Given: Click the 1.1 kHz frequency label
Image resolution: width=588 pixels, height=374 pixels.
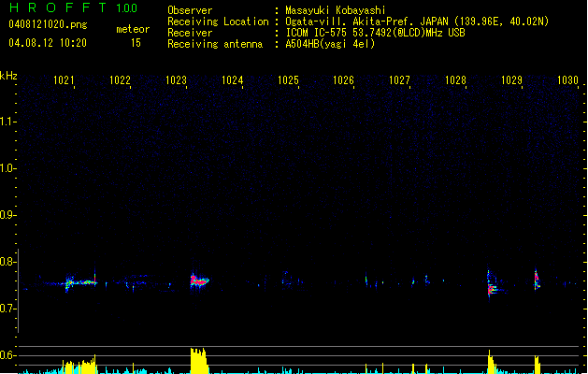Looking at the screenshot, I should click(7, 122).
